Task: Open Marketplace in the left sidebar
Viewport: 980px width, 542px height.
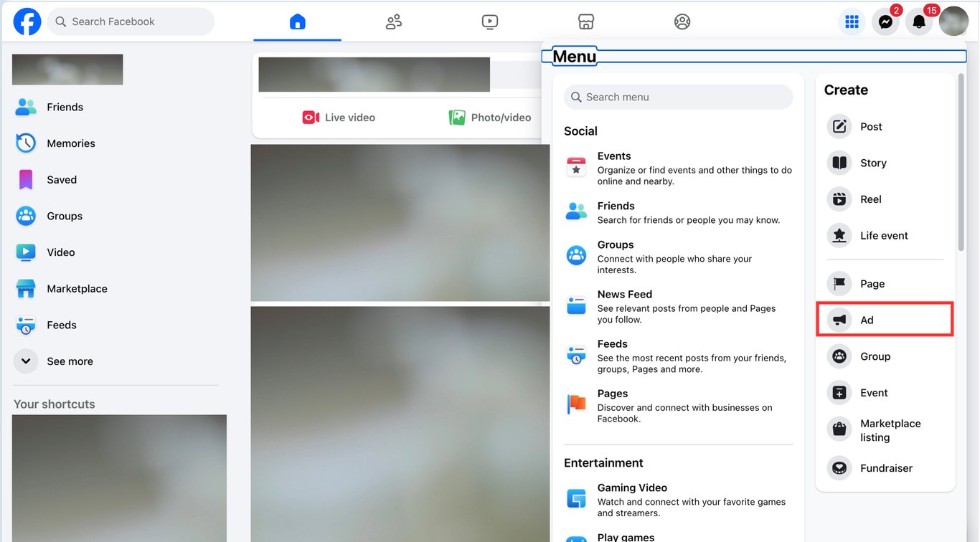Action: (116, 289)
